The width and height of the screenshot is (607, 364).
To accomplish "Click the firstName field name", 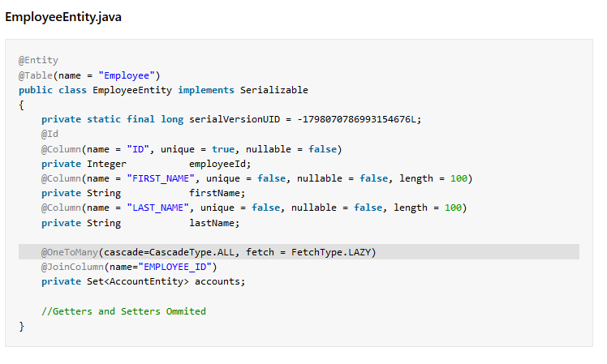I will tap(214, 193).
